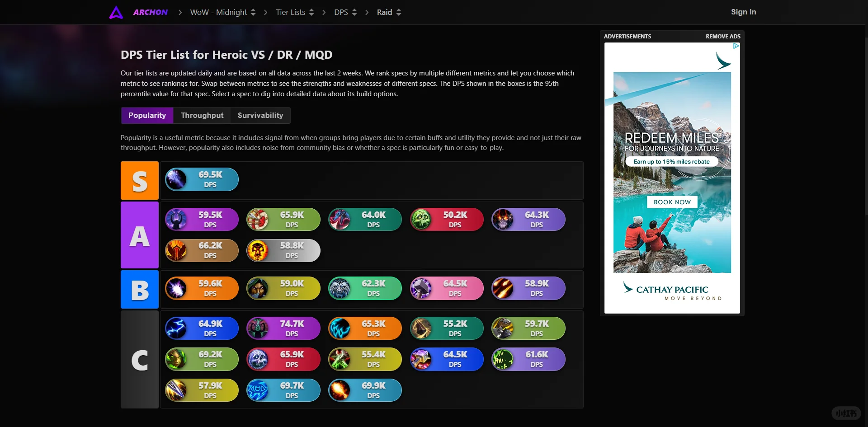Click the Cathay Pacific logo in the ad
The height and width of the screenshot is (427, 868).
pos(672,291)
